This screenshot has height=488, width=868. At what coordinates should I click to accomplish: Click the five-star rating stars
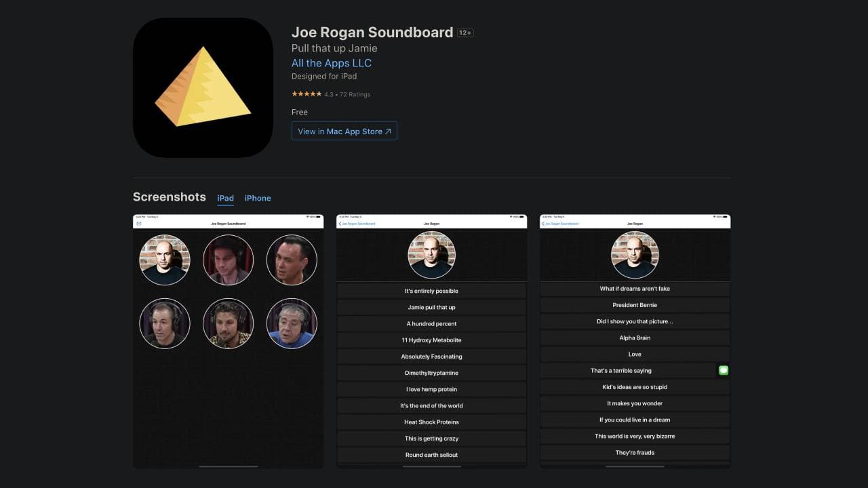[x=306, y=94]
